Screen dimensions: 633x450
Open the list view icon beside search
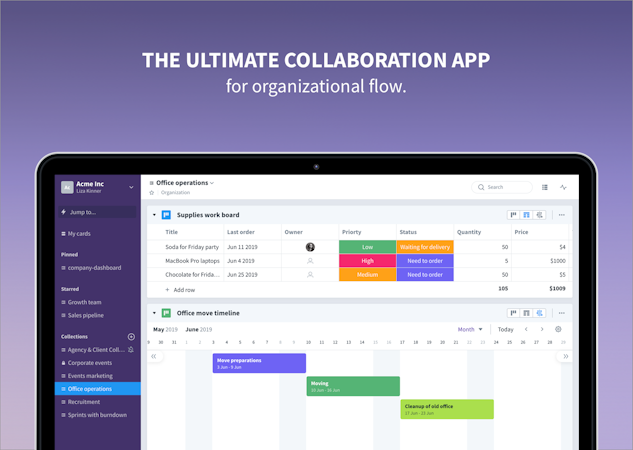coord(545,187)
